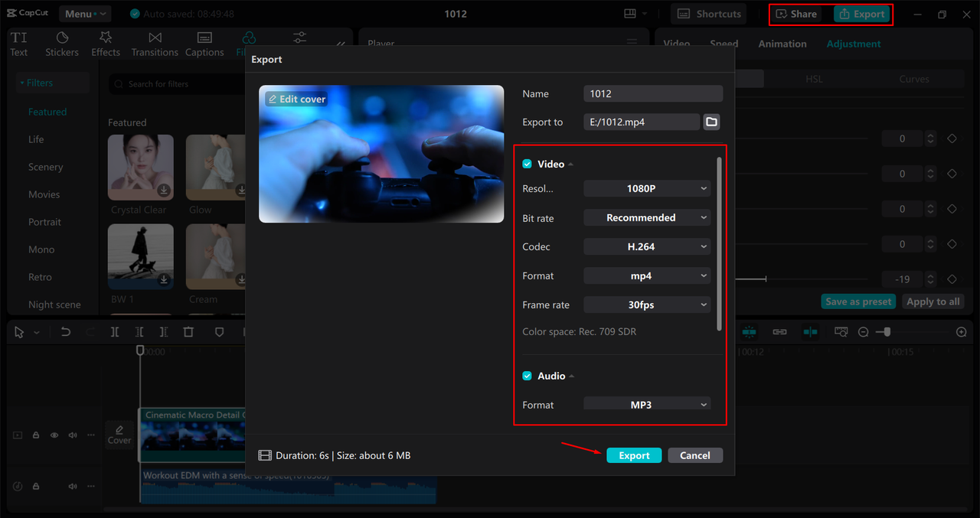This screenshot has height=518, width=980.
Task: Open the Resolution 1080P dropdown
Action: 647,188
